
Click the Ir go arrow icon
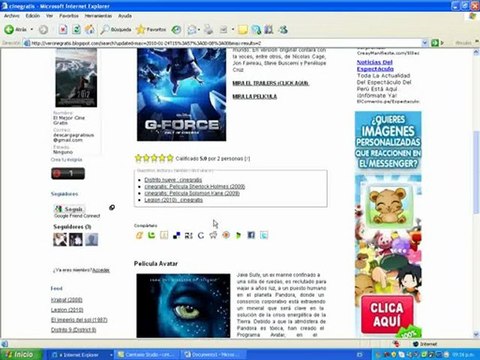click(x=435, y=43)
